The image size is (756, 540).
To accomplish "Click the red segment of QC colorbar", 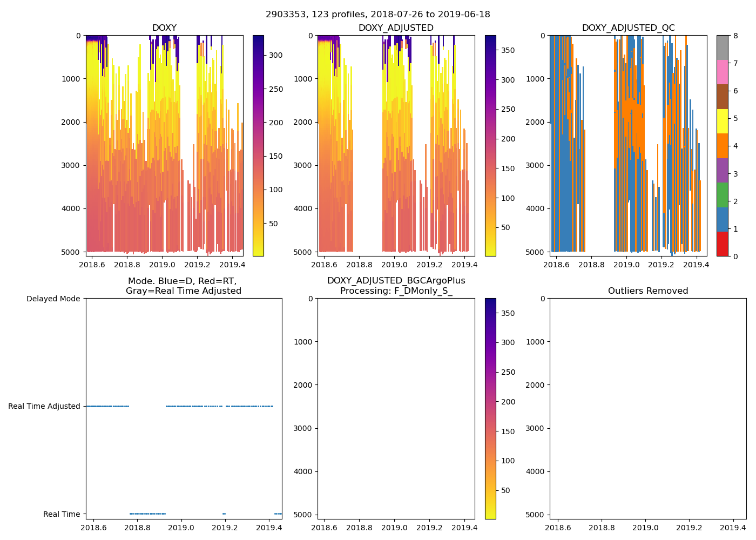I will pos(722,244).
